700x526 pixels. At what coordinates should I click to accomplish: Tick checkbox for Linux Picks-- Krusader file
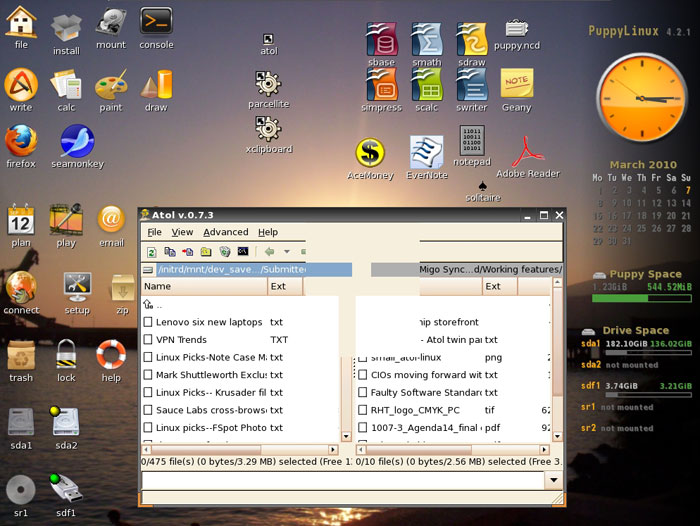[x=148, y=392]
